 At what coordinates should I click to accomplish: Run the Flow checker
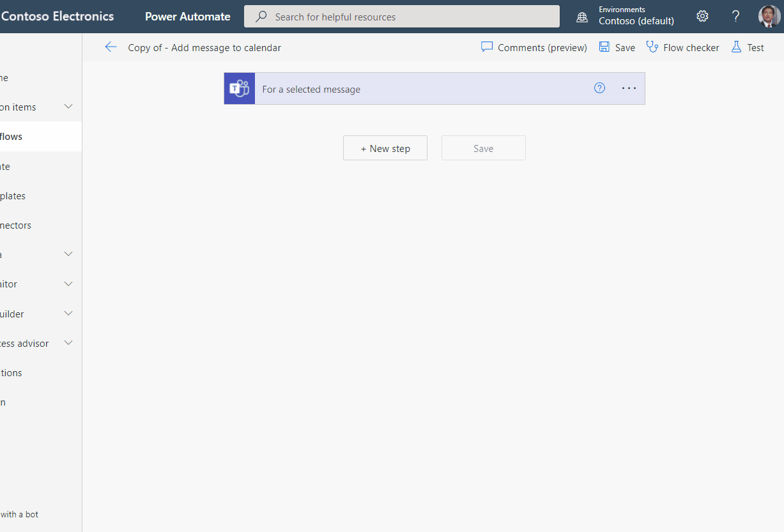pos(683,47)
